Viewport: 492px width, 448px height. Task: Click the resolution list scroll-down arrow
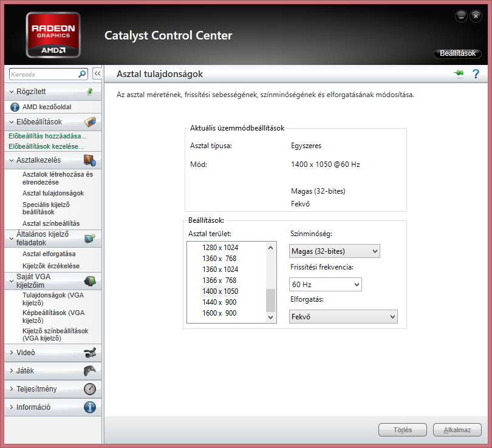point(270,317)
